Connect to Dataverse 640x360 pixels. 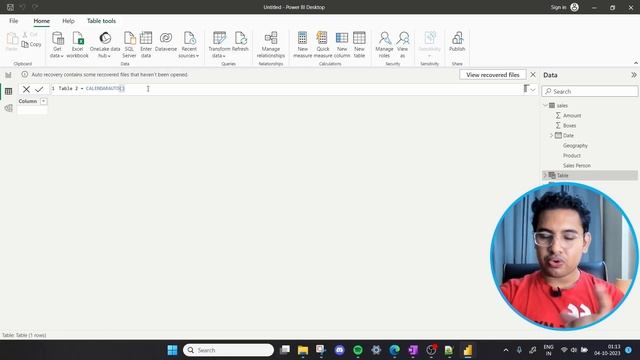[166, 42]
